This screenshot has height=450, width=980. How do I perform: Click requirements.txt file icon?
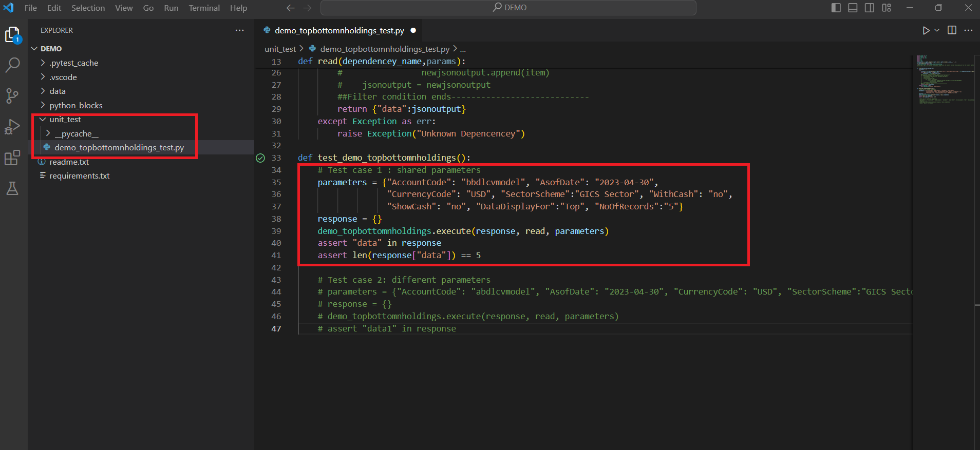[x=43, y=175]
